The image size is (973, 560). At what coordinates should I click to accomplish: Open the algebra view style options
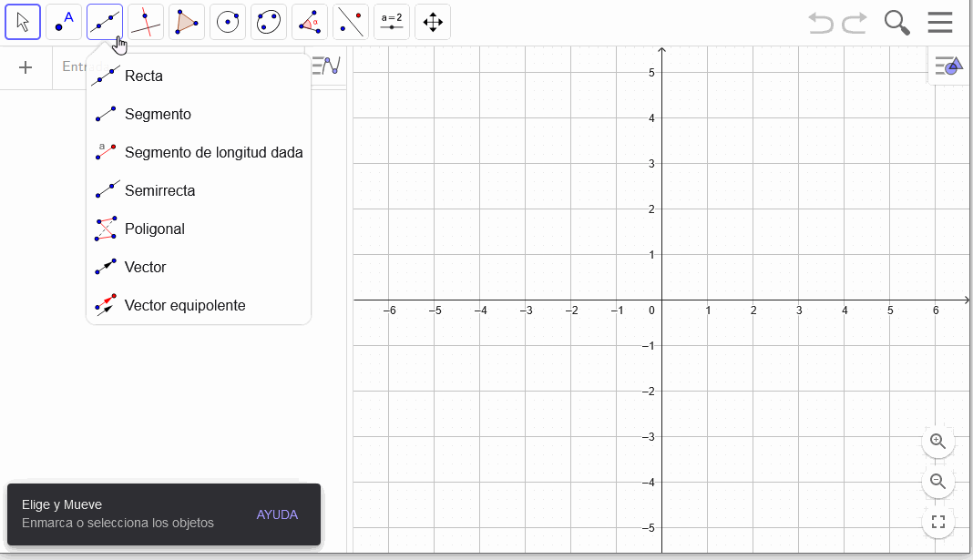[326, 66]
